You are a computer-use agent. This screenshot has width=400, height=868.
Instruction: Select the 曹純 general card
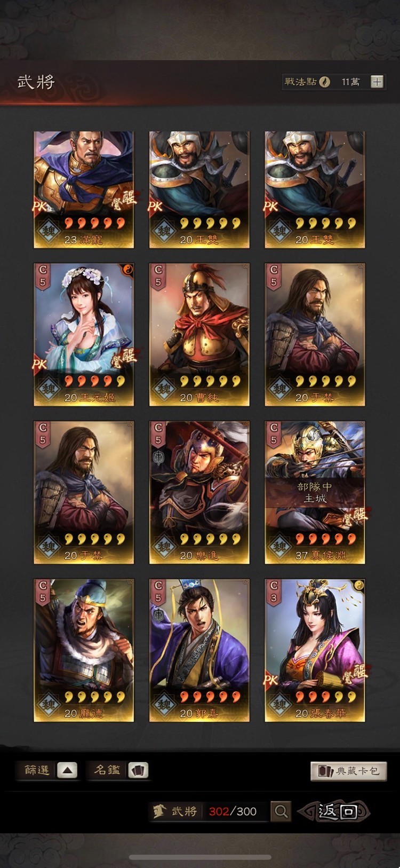coord(199,334)
